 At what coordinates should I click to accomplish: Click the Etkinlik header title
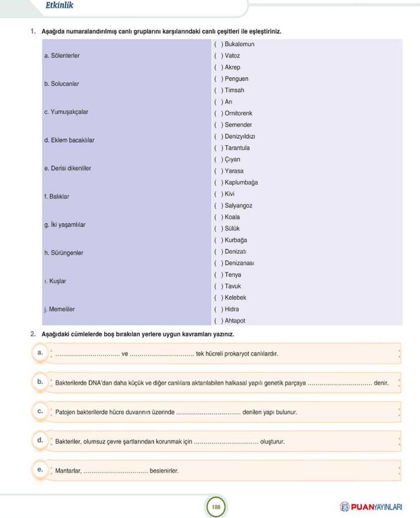click(59, 6)
